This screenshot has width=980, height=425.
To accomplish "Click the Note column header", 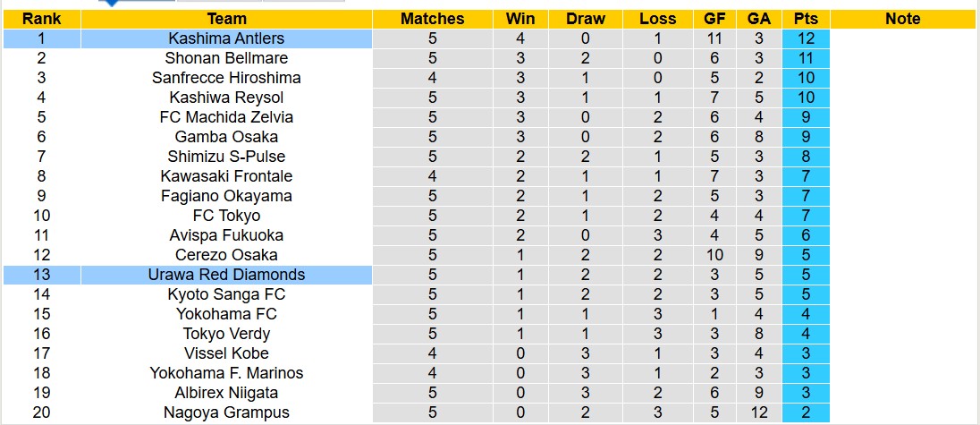I will [903, 19].
